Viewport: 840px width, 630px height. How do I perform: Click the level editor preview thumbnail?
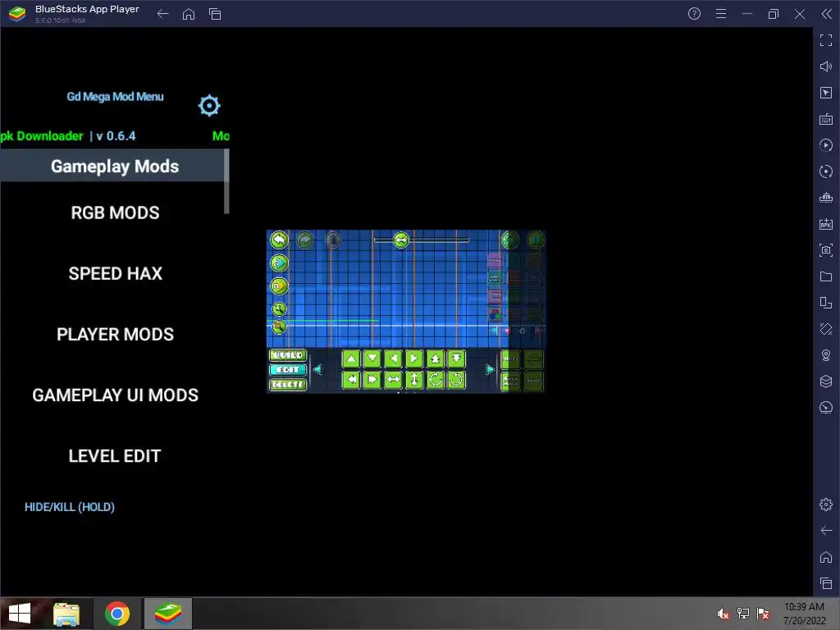tap(405, 311)
